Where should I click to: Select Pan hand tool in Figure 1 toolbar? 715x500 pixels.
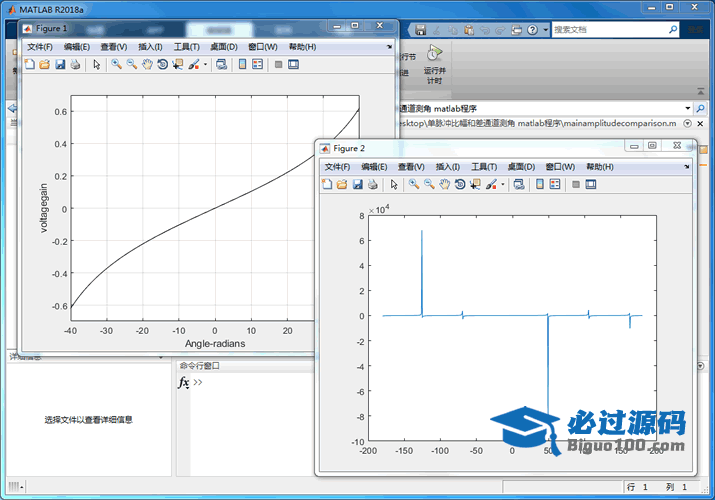pyautogui.click(x=147, y=64)
